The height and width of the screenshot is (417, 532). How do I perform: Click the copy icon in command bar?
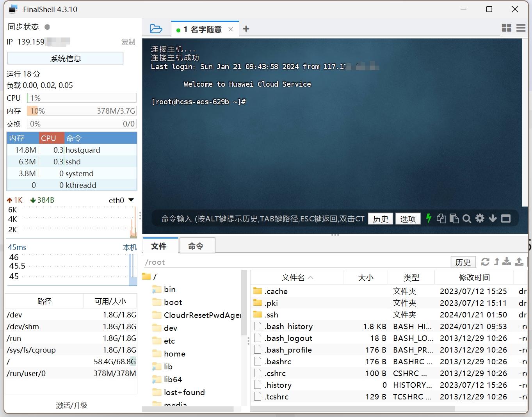pyautogui.click(x=441, y=218)
